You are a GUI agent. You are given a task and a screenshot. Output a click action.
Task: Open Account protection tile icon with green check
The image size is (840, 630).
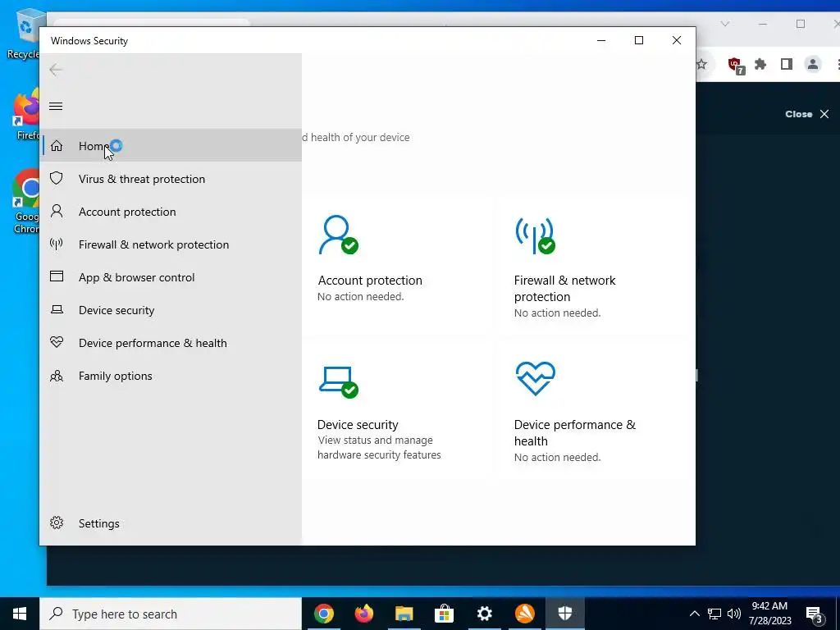point(339,235)
